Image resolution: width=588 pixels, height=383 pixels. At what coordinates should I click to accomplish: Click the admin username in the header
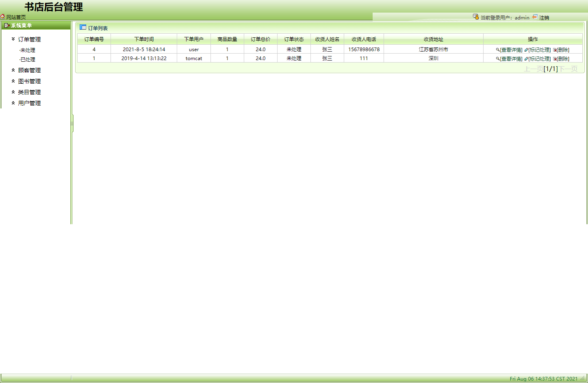click(x=522, y=17)
